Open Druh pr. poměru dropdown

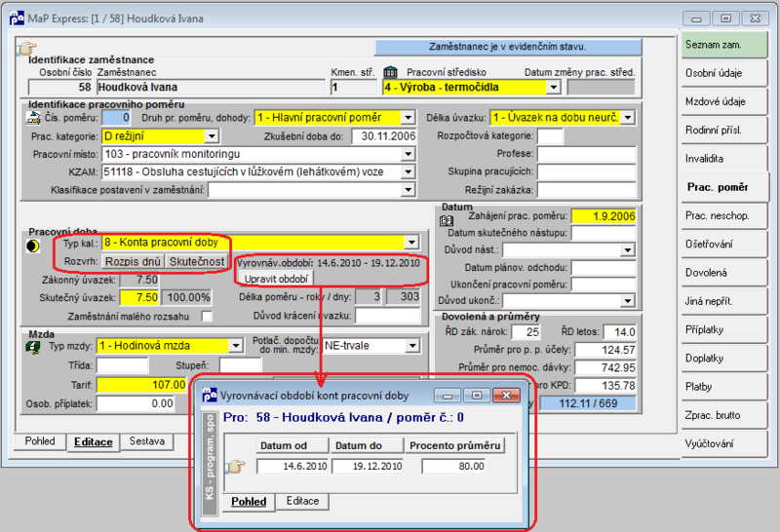tap(408, 118)
